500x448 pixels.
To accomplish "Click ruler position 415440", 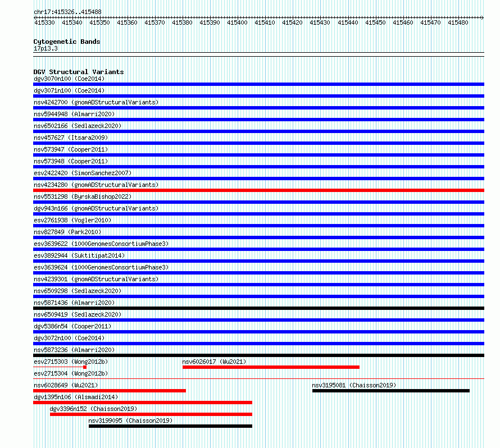I will (348, 22).
